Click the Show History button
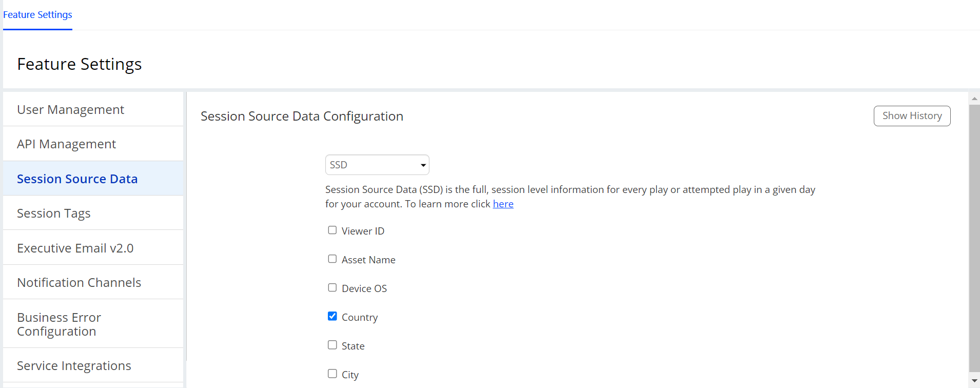980x388 pixels. point(912,116)
